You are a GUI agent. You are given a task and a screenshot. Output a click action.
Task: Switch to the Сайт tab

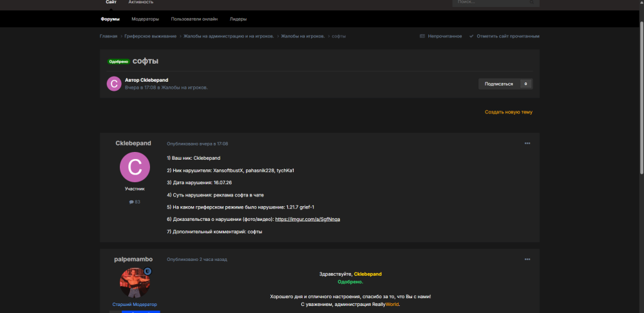point(111,2)
